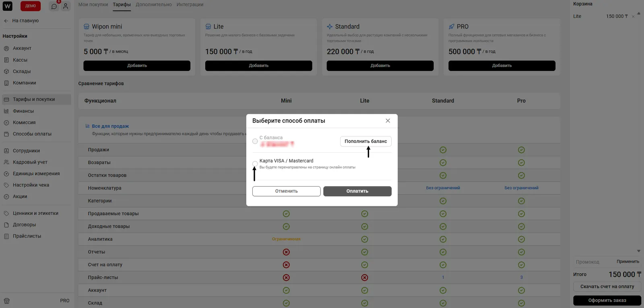Viewport: 644px width, 308px height.
Task: Cancel the payment method dialog
Action: coord(286,191)
